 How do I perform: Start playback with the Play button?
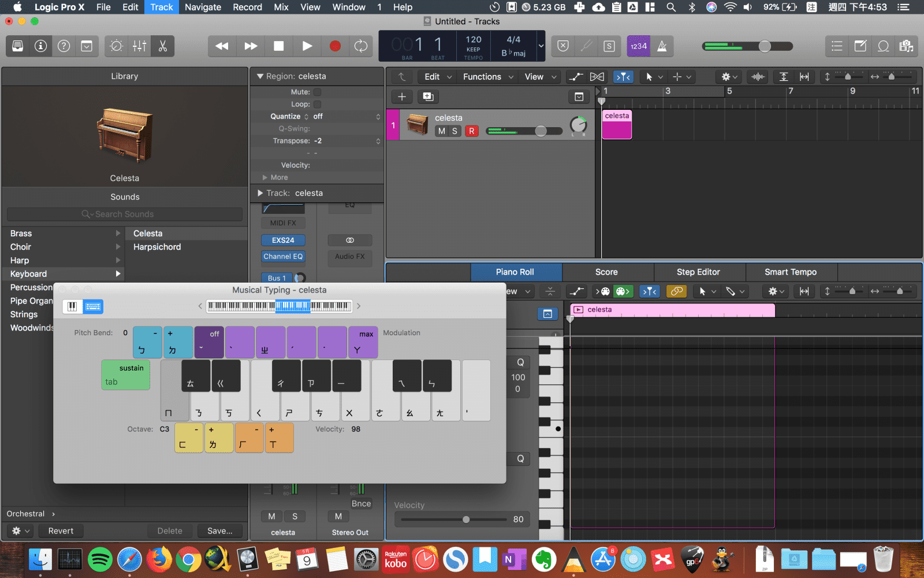point(307,46)
